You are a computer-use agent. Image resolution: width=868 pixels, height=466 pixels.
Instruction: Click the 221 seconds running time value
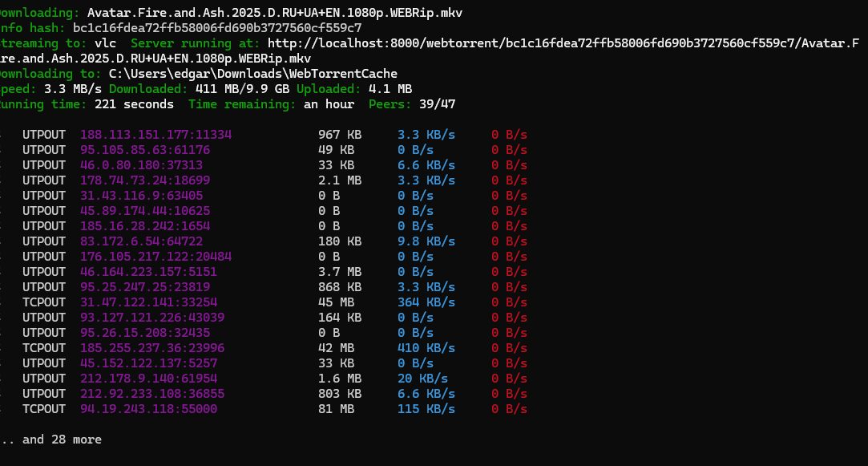tap(134, 104)
